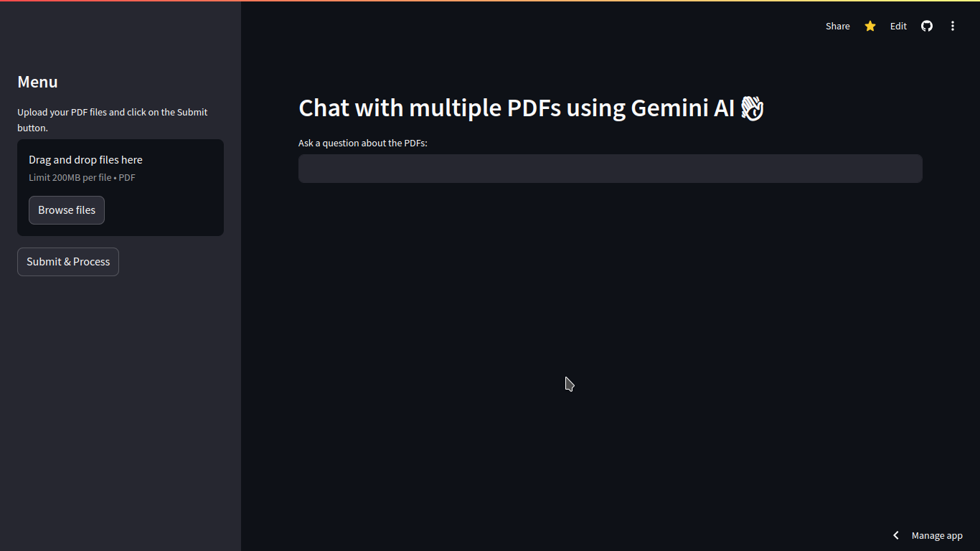Open the Manage app panel
Viewport: 980px width, 551px height.
[937, 535]
